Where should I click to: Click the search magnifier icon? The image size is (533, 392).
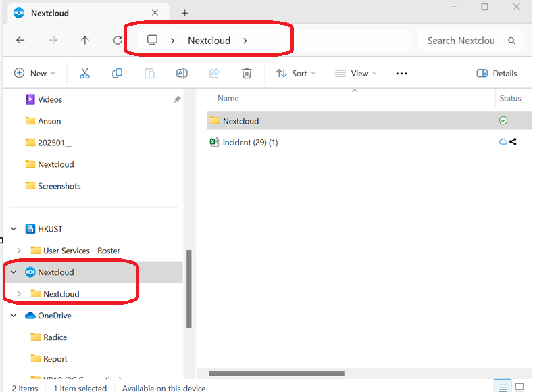tap(511, 41)
